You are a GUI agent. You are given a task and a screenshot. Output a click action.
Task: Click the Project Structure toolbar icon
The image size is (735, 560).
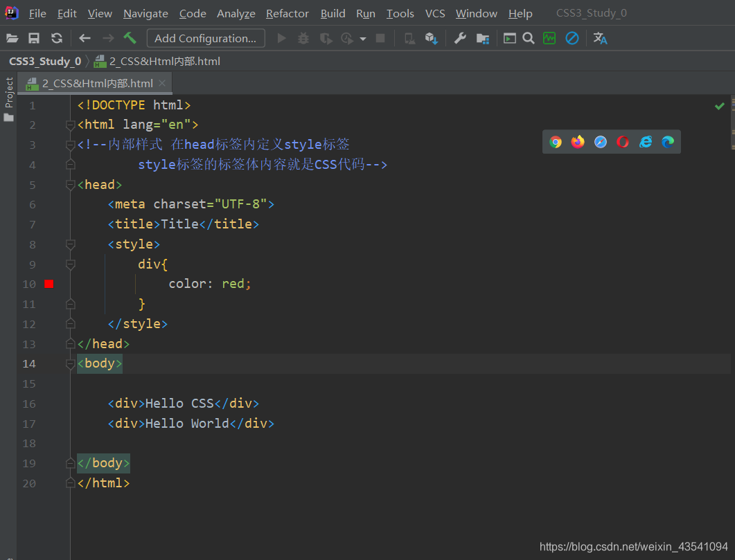tap(483, 38)
